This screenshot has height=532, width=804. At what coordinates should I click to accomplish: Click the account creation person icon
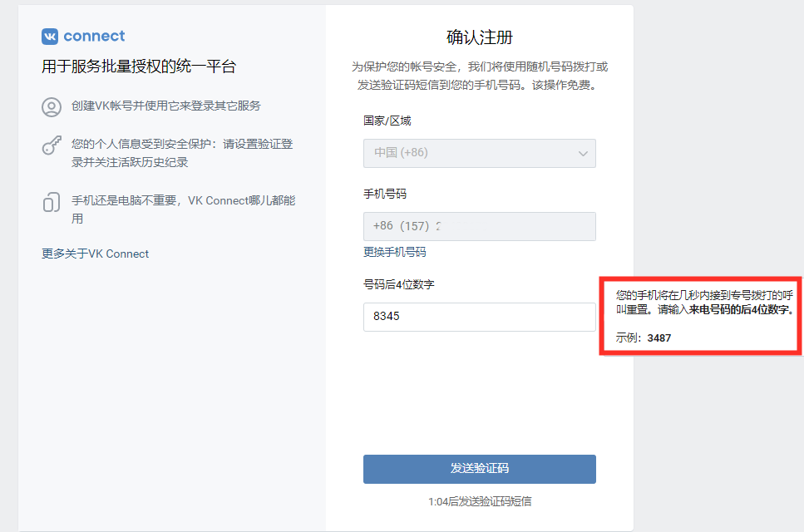point(51,107)
